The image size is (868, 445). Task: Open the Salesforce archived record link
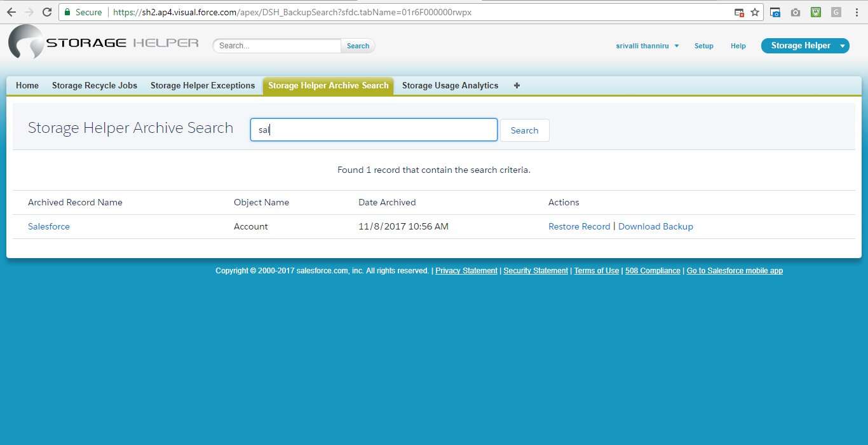pos(49,226)
